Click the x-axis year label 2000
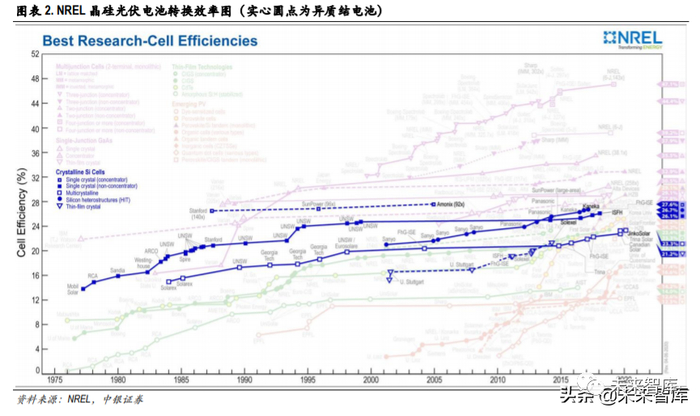The image size is (700, 416). coord(371,380)
